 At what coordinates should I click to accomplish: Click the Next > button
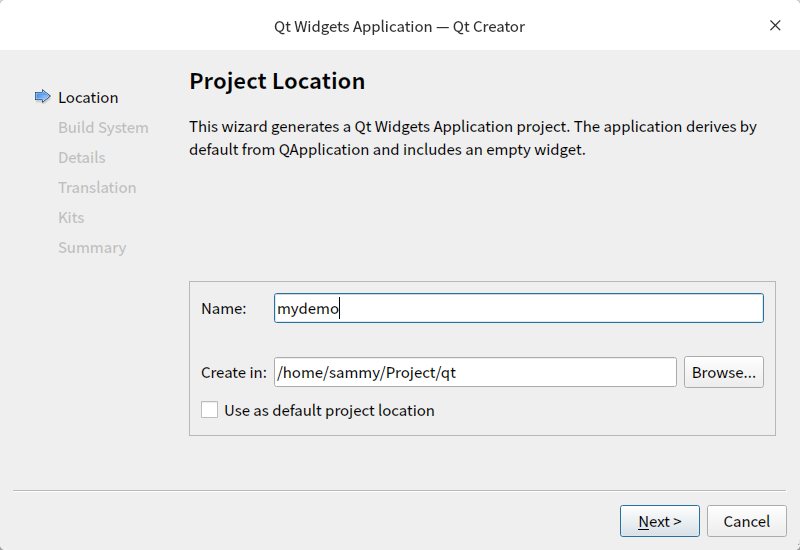coord(659,521)
